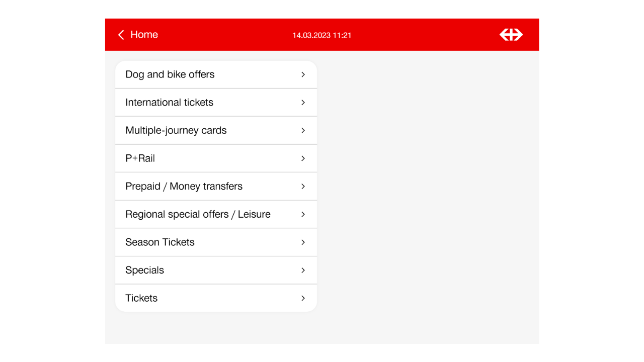Choose Specials from the list

coord(145,270)
